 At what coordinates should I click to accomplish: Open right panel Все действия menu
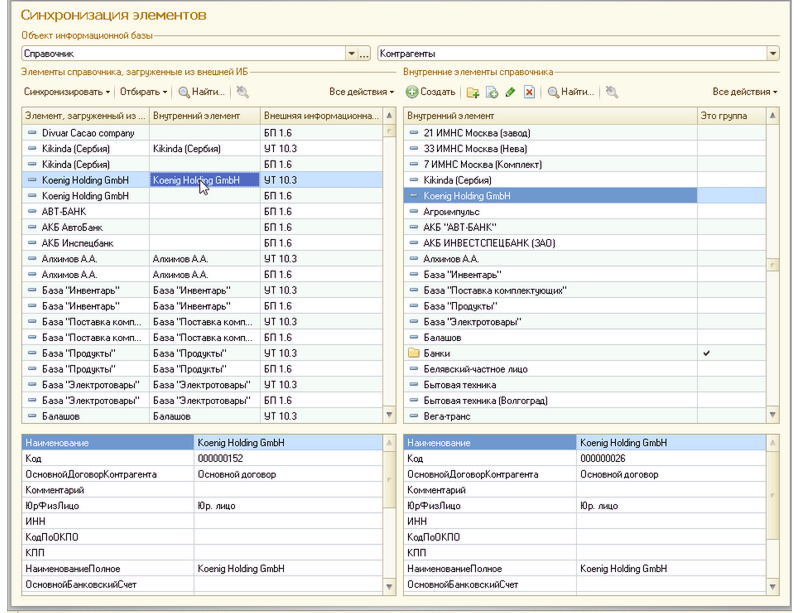(745, 92)
